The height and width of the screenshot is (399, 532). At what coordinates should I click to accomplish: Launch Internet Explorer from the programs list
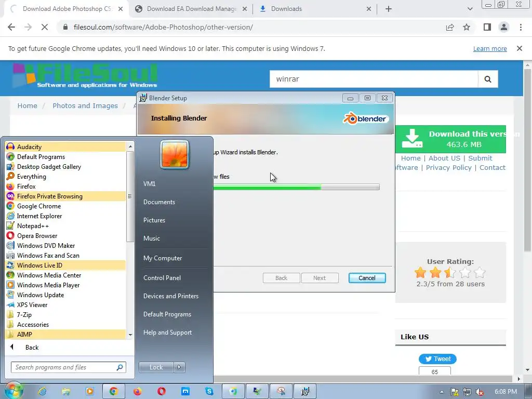coord(65,216)
